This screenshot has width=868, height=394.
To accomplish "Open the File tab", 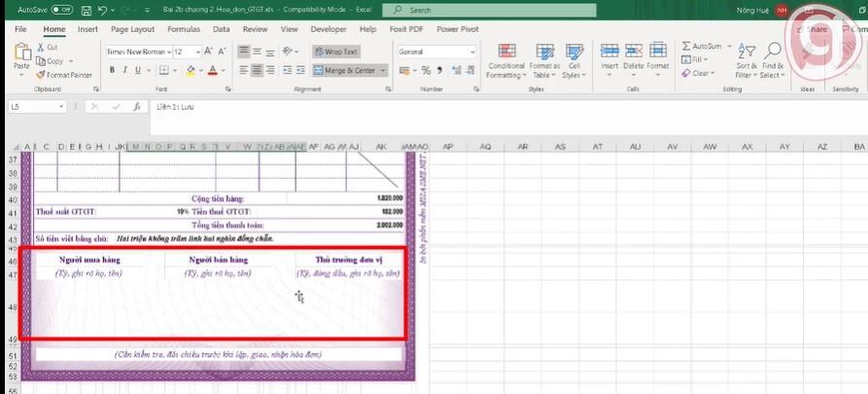I will coord(20,29).
